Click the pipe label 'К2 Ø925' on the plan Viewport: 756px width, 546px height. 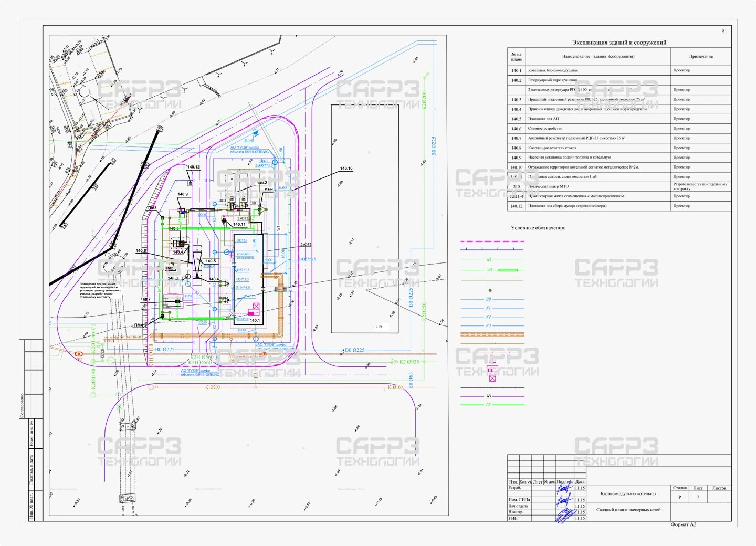[409, 362]
